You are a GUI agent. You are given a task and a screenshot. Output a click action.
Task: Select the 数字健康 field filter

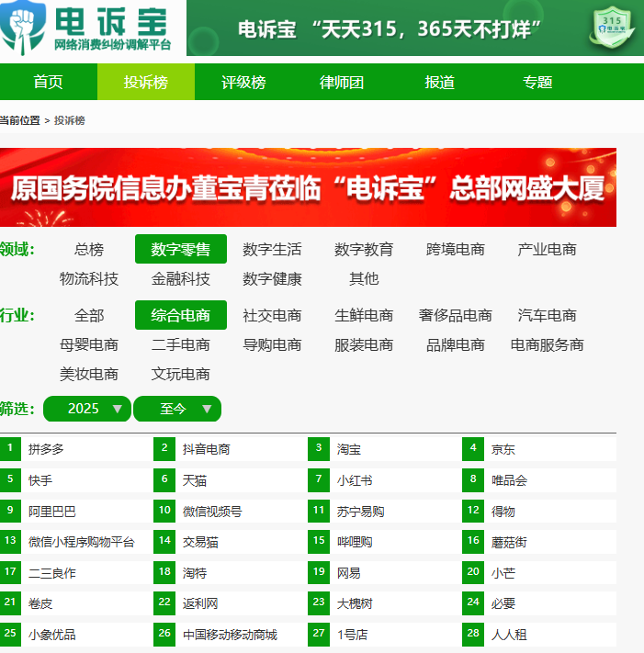coord(273,278)
